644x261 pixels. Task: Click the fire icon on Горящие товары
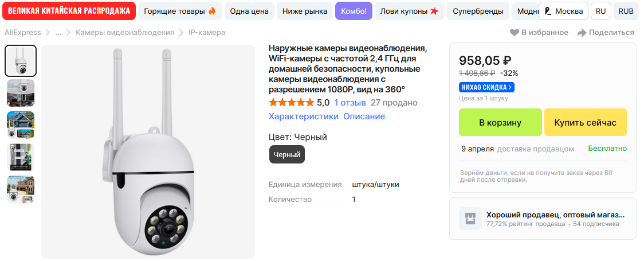[212, 11]
